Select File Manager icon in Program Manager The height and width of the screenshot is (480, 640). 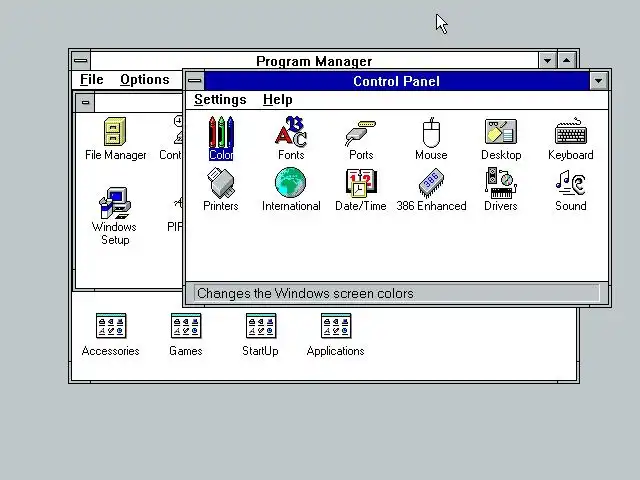tap(115, 138)
